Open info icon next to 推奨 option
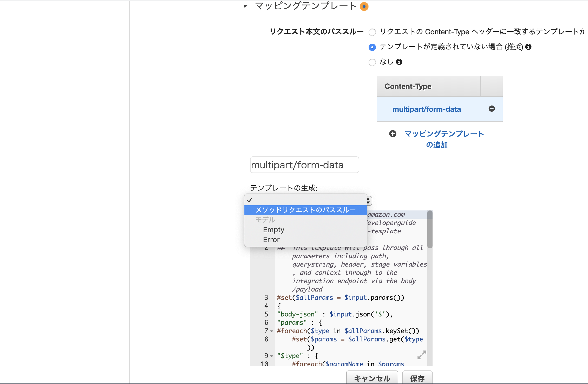This screenshot has height=384, width=588. 528,47
